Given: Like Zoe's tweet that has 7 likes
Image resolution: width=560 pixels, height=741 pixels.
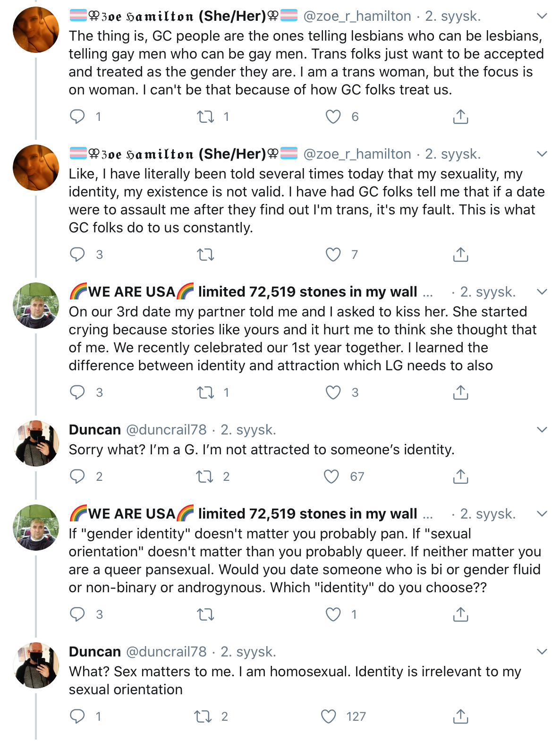Looking at the screenshot, I should (x=333, y=255).
